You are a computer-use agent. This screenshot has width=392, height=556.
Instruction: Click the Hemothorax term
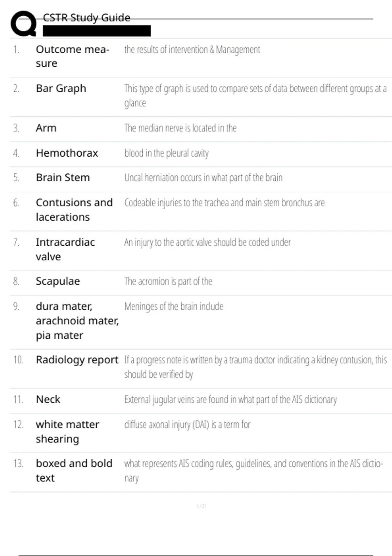coord(67,153)
